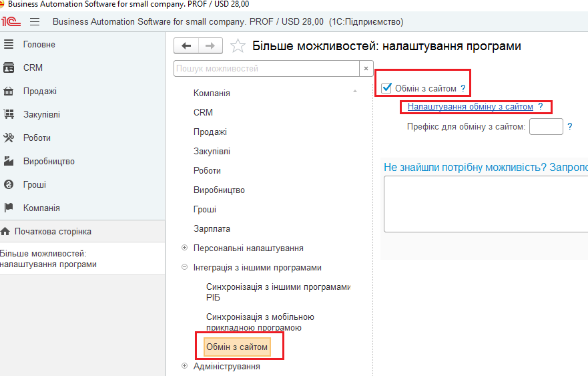The image size is (588, 376).
Task: Click the Гроші currency icon
Action: tap(9, 184)
